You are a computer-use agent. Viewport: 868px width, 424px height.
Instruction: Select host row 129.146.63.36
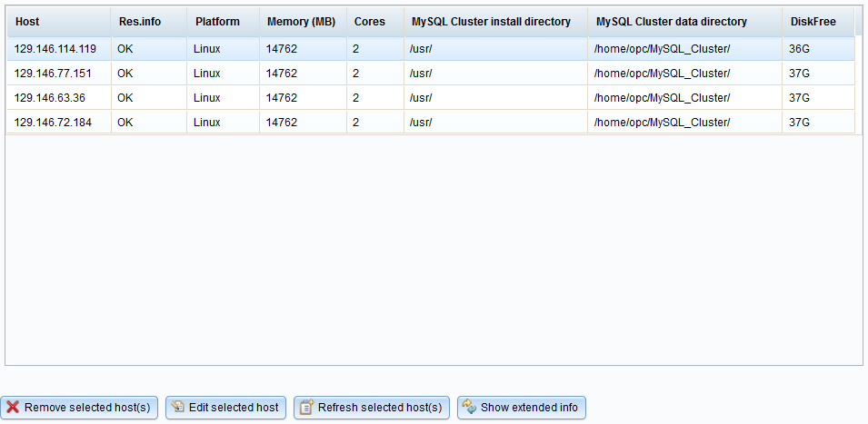click(50, 98)
